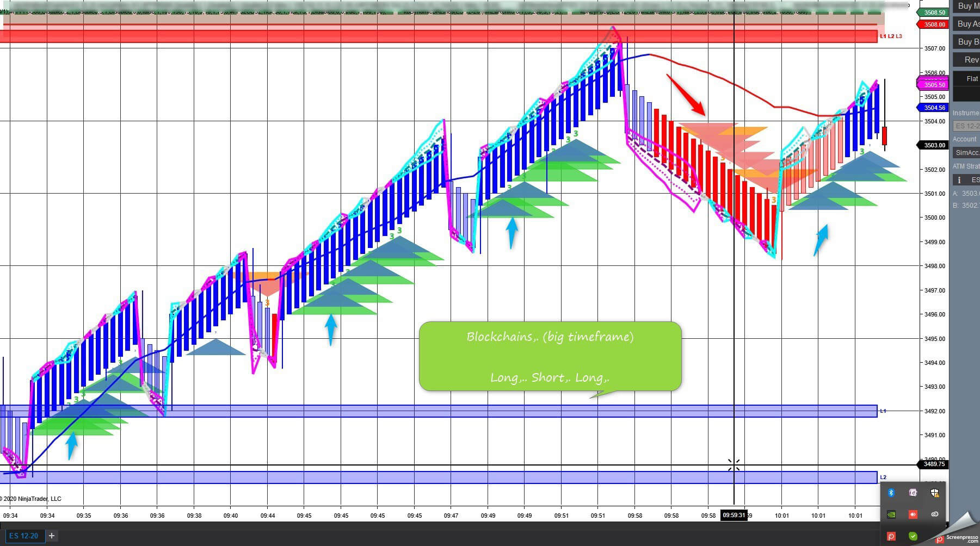Viewport: 980px width, 546px height.
Task: Click the red arrow tray icon
Action: tap(913, 514)
